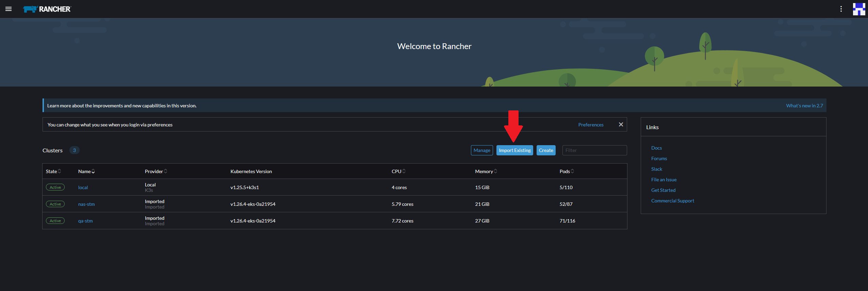Open the hamburger navigation menu
The image size is (868, 291).
(9, 9)
